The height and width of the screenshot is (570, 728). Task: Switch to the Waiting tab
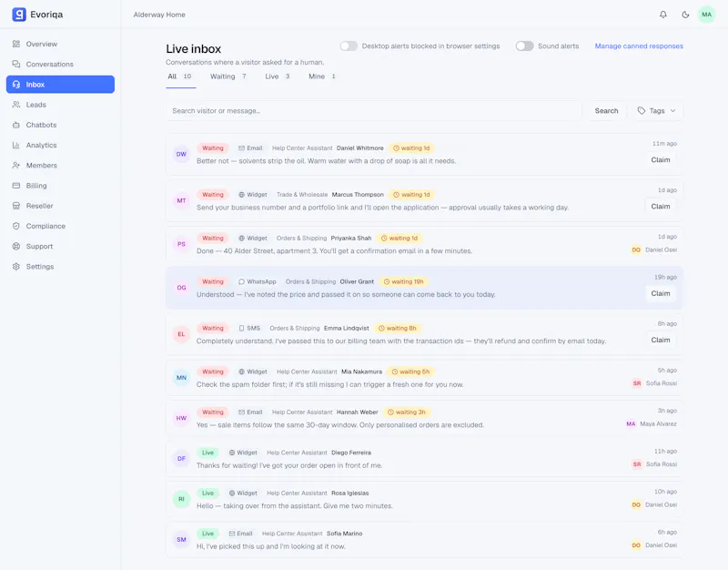tap(228, 76)
